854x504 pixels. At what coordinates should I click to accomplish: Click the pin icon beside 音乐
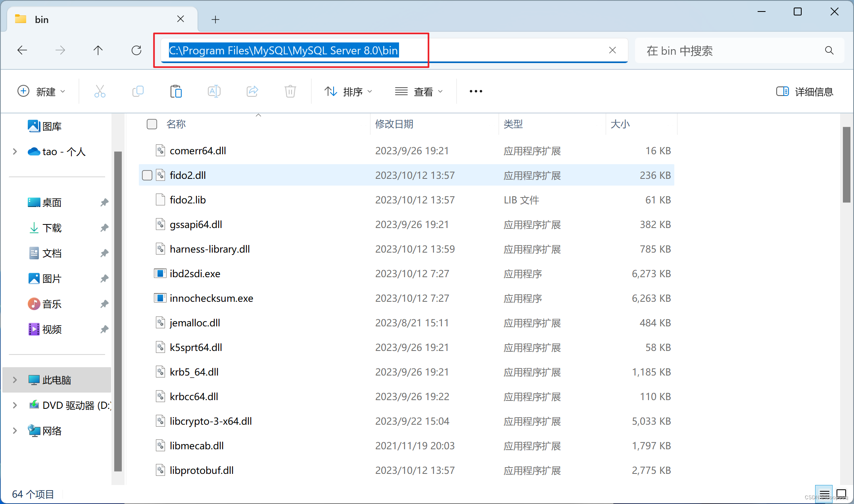(x=104, y=304)
